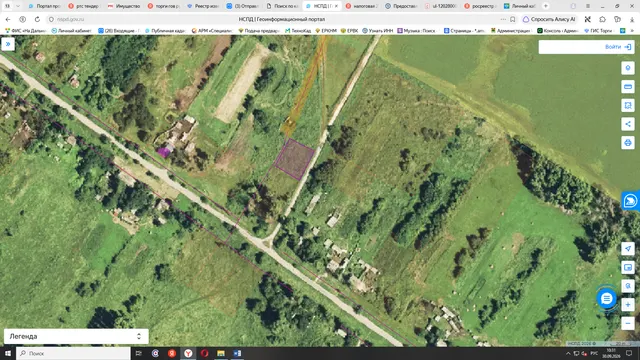Expand the Легенда legend panel
The image size is (640, 360).
76,336
